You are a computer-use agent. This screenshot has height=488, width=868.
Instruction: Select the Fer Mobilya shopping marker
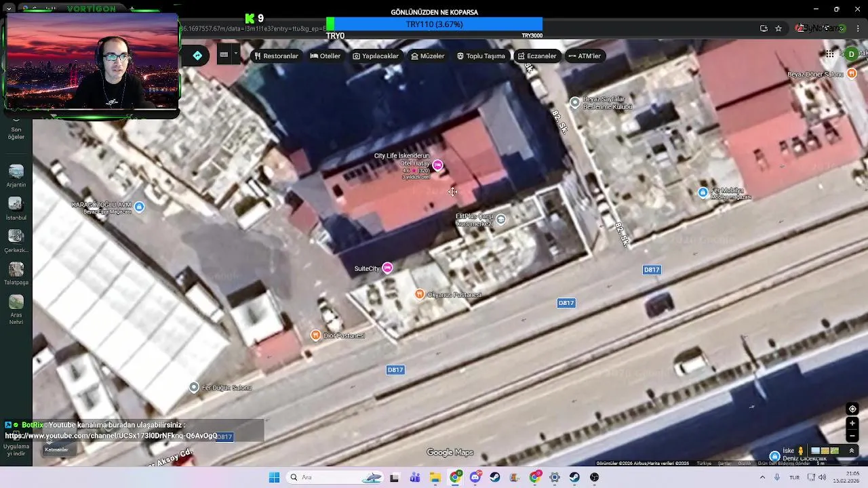pyautogui.click(x=703, y=192)
